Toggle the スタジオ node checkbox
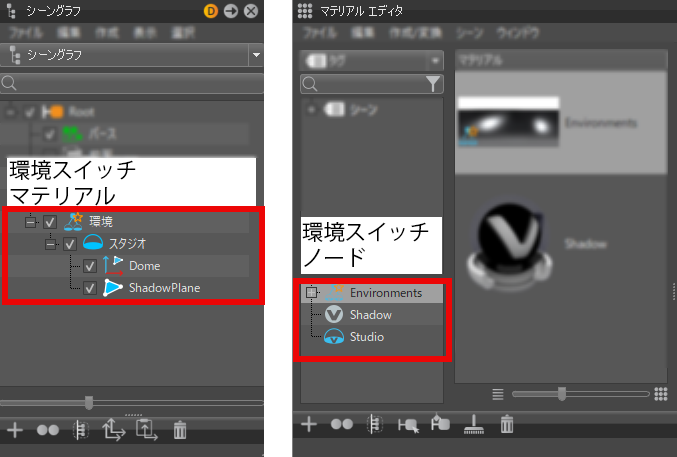The height and width of the screenshot is (457, 677). pyautogui.click(x=70, y=244)
